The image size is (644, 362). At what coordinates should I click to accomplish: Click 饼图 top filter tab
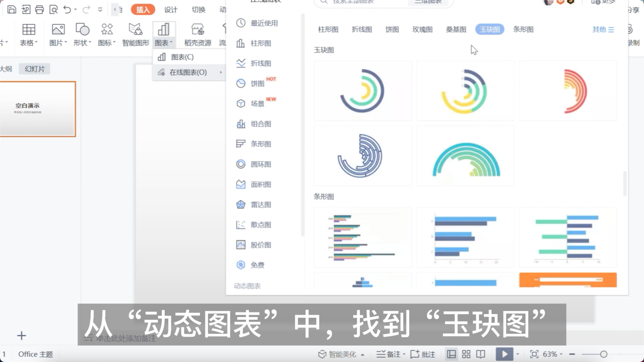tap(392, 29)
